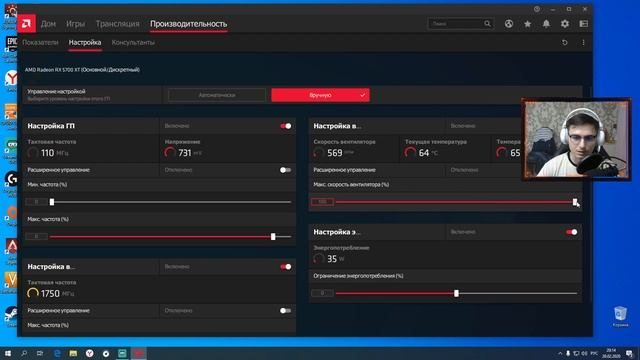Screen dimensions: 640x360
Task: Click the AMD logo home icon
Action: [x=27, y=24]
